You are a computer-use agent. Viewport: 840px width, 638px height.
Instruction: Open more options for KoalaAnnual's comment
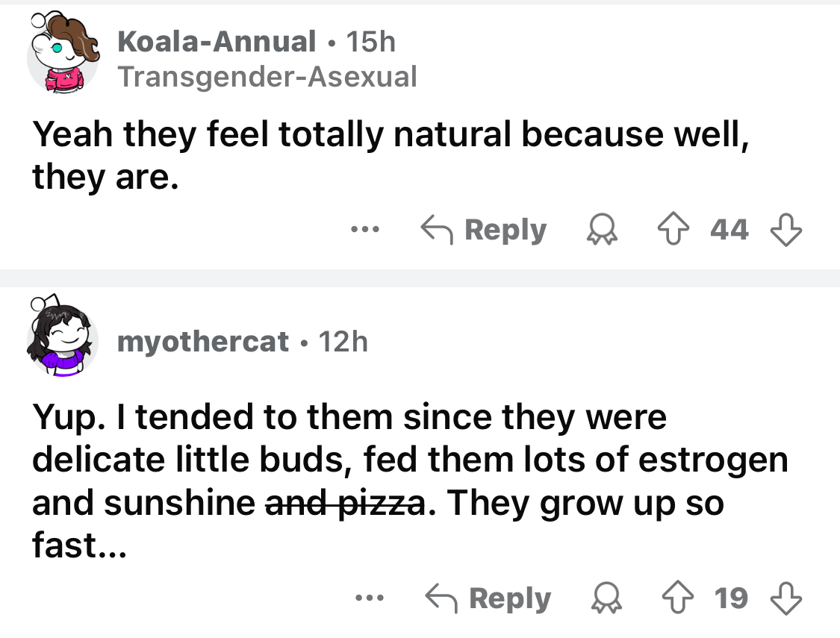pos(366,229)
